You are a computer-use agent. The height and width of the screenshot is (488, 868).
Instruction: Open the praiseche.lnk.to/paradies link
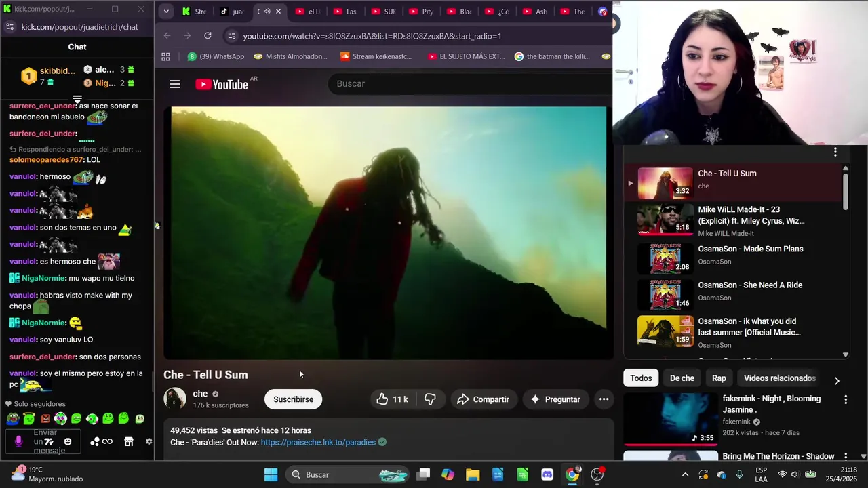(318, 442)
